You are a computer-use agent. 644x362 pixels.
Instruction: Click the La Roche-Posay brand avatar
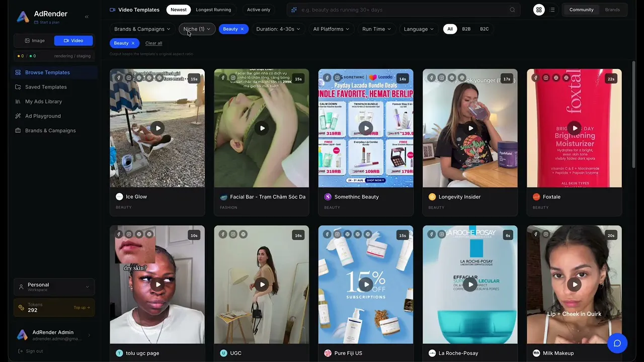click(x=432, y=353)
